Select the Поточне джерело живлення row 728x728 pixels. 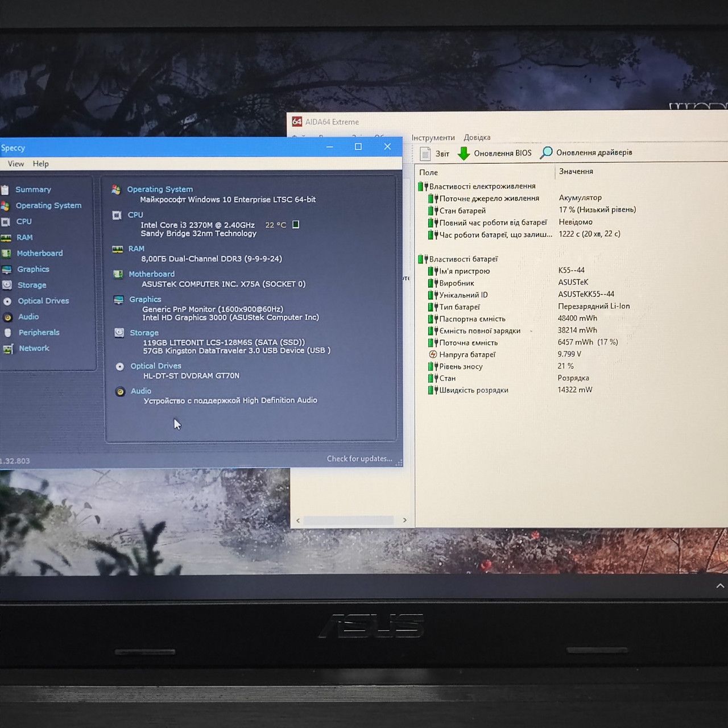coord(484,198)
